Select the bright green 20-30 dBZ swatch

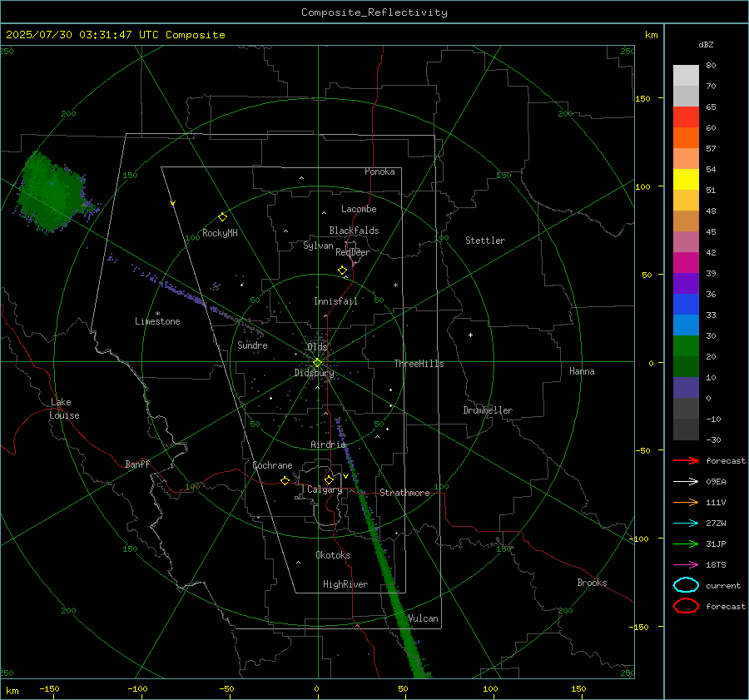[686, 346]
